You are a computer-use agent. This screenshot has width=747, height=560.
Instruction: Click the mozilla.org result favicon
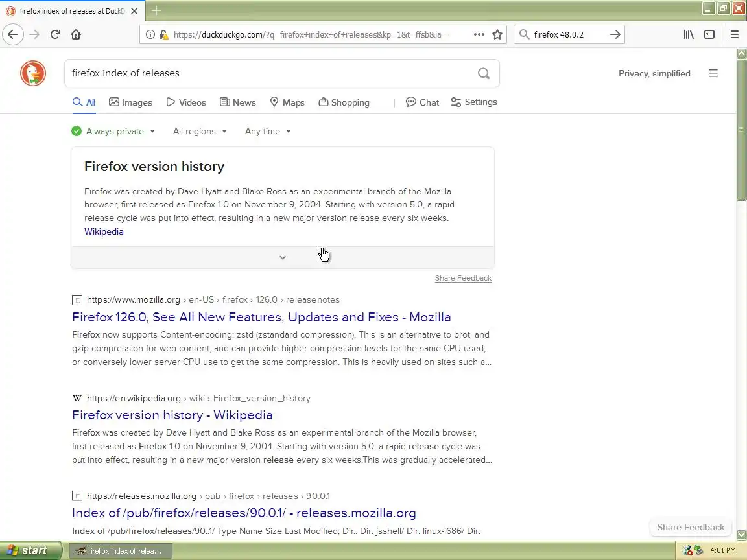[77, 300]
